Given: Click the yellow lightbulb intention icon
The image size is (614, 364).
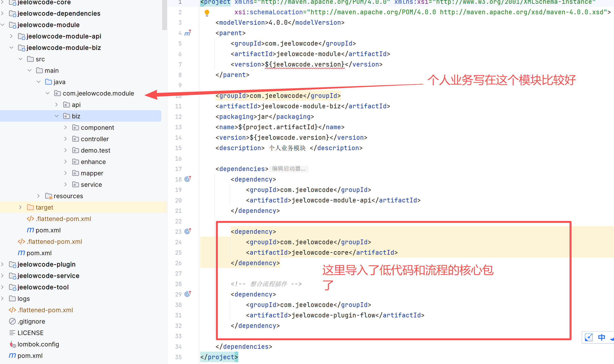Looking at the screenshot, I should tap(207, 13).
